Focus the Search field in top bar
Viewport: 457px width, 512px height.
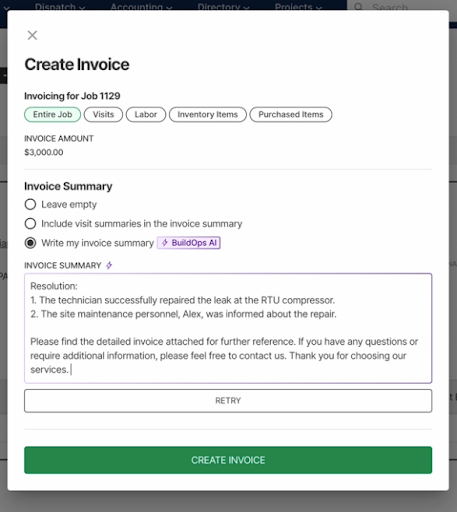point(402,7)
